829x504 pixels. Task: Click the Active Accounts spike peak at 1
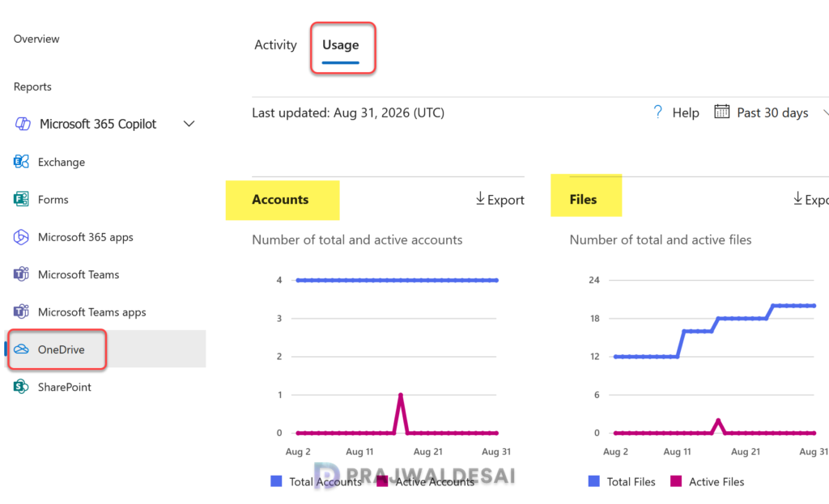coord(401,395)
